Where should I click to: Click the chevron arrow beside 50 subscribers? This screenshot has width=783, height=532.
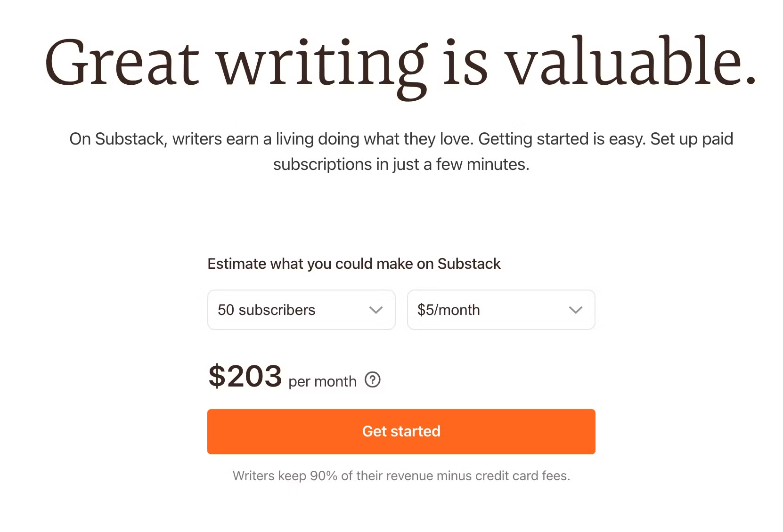click(375, 310)
